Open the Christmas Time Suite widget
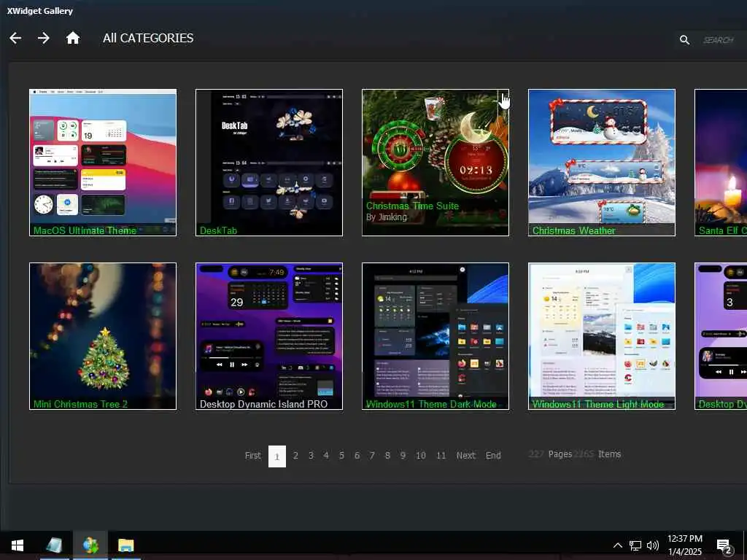Viewport: 747px width, 560px height. pyautogui.click(x=436, y=163)
